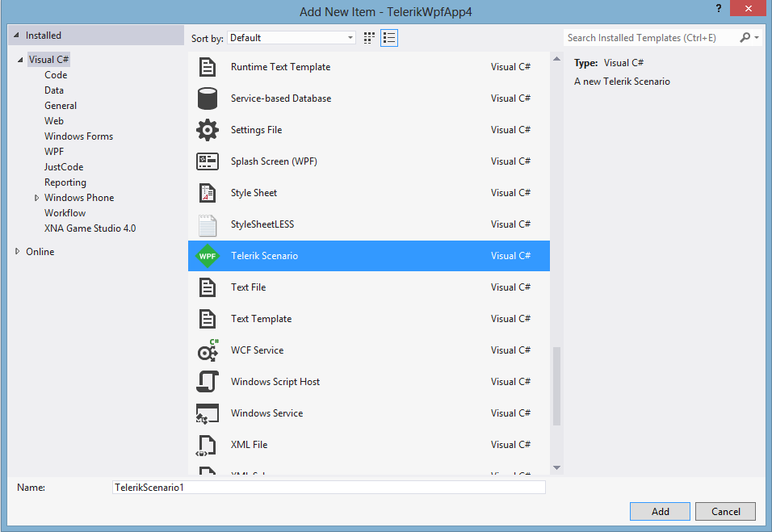Click the Online section label
Screen dimensions: 772x532
click(x=40, y=252)
